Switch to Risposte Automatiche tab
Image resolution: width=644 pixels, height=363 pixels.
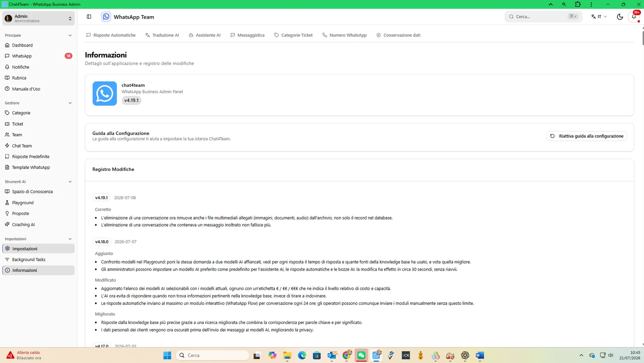tap(111, 35)
